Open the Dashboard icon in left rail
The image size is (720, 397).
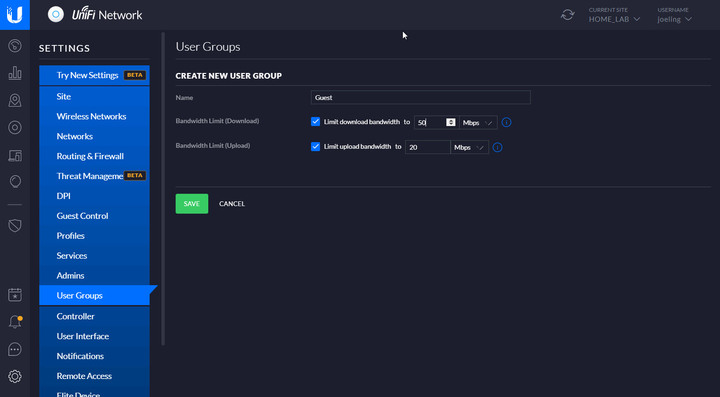[x=15, y=46]
